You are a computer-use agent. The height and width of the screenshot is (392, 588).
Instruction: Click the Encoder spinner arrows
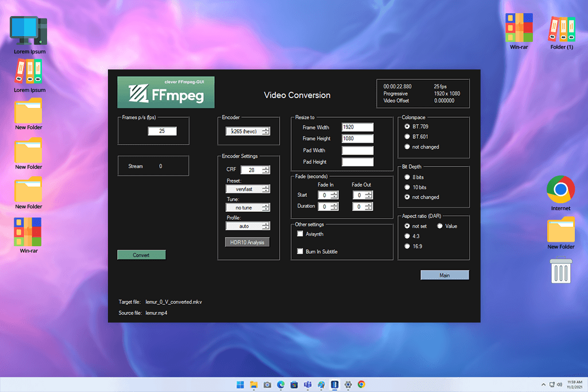tap(266, 131)
